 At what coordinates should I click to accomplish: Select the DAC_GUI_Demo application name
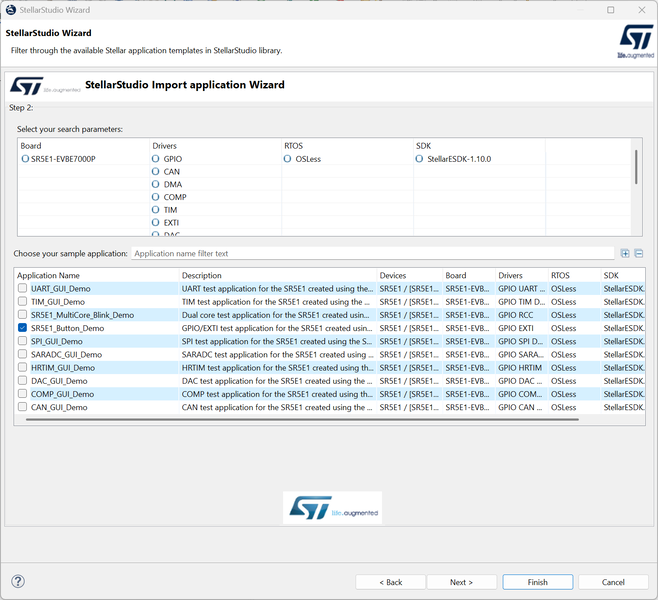pos(59,381)
